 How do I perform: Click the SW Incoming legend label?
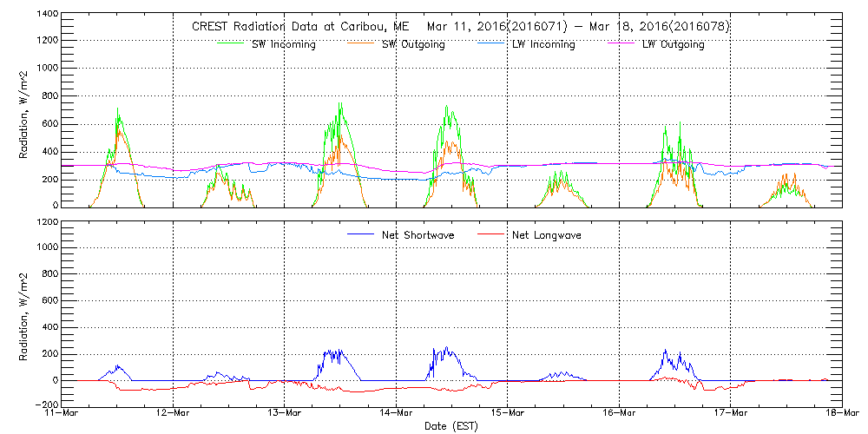click(x=284, y=44)
